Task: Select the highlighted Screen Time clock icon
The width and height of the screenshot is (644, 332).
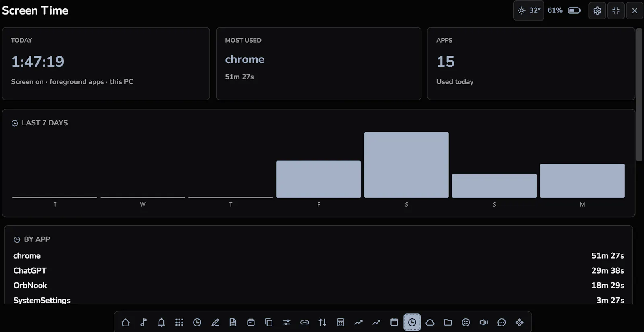Action: click(412, 322)
